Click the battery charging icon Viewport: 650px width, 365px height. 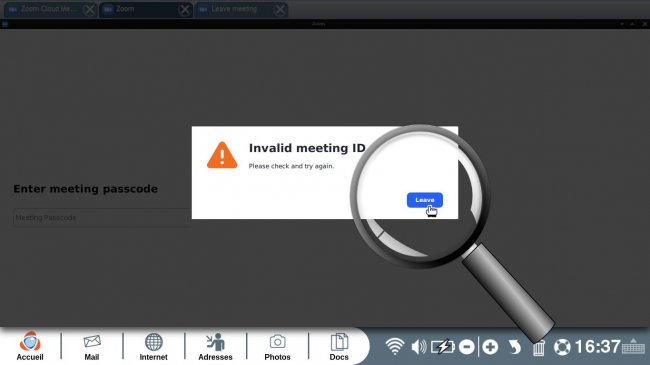(443, 346)
